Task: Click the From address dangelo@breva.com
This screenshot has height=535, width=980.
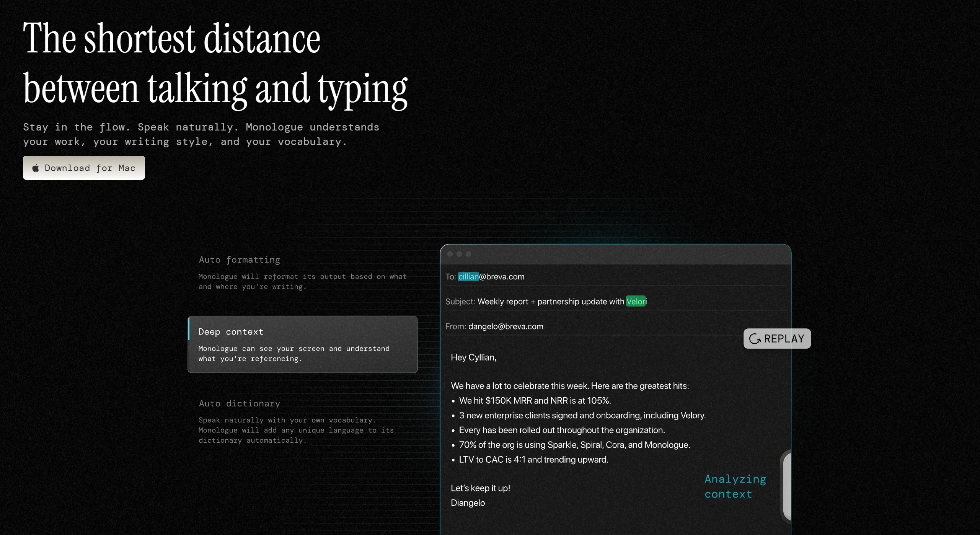Action: pos(505,326)
